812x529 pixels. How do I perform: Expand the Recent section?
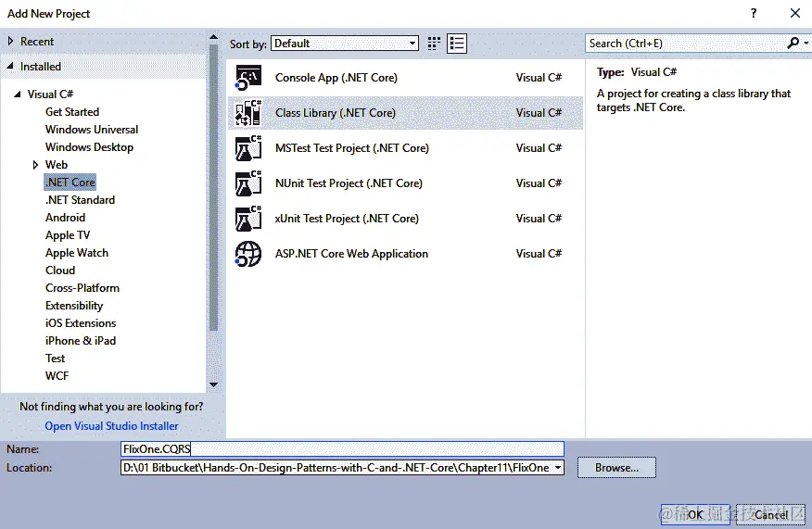pos(10,41)
